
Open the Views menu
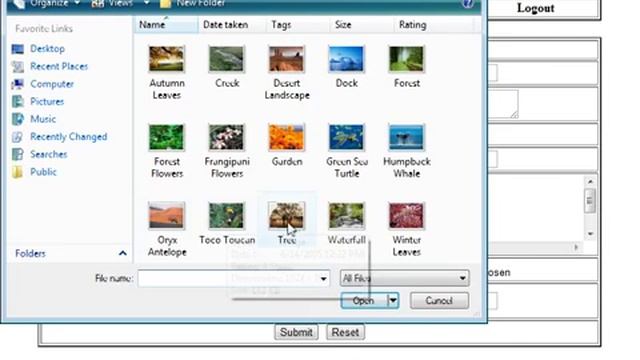[120, 4]
